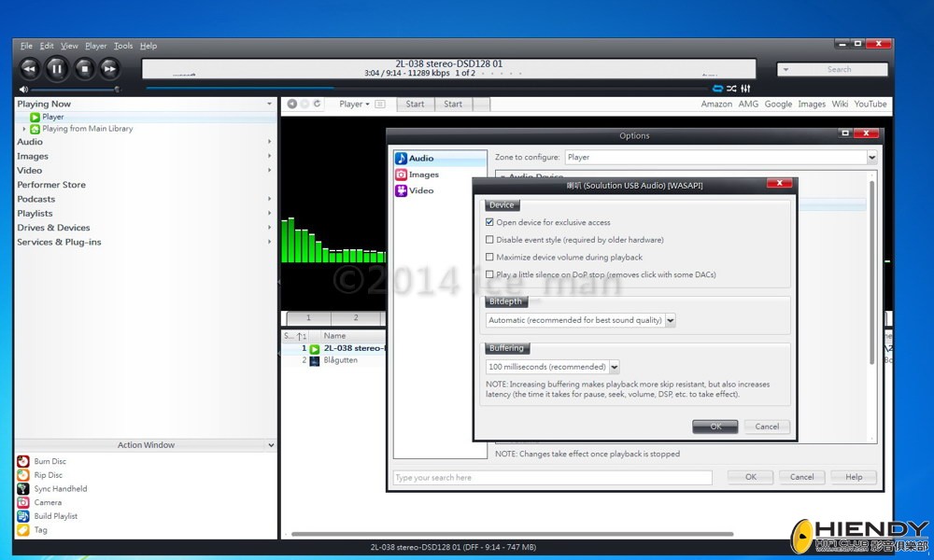Mute audio via the speaker icon
This screenshot has height=560, width=934.
click(23, 90)
